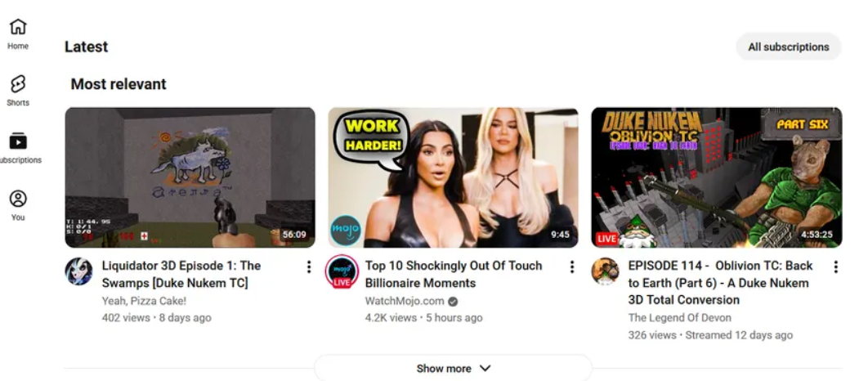
Task: Open more options for Top 10 Billionaire video
Action: pyautogui.click(x=572, y=267)
